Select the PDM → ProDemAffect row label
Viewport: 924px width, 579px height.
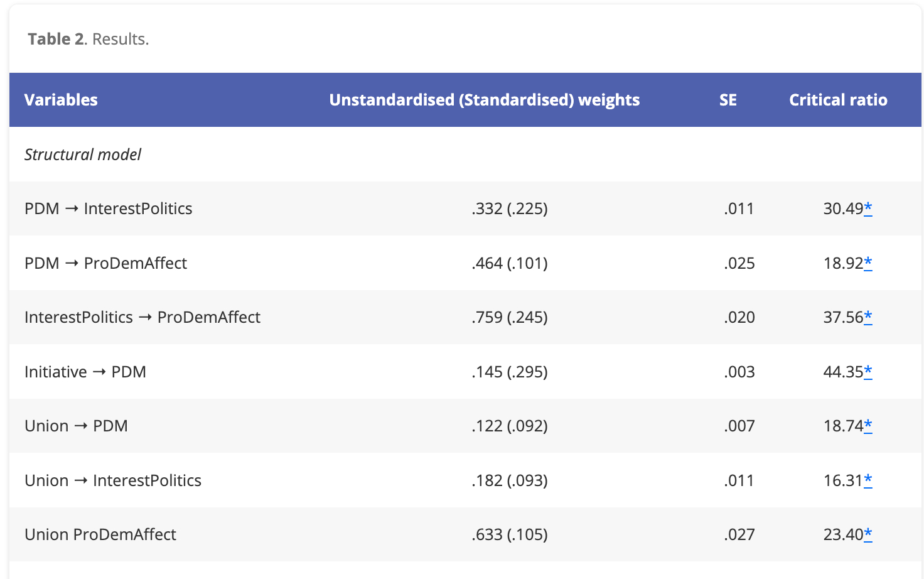point(105,263)
